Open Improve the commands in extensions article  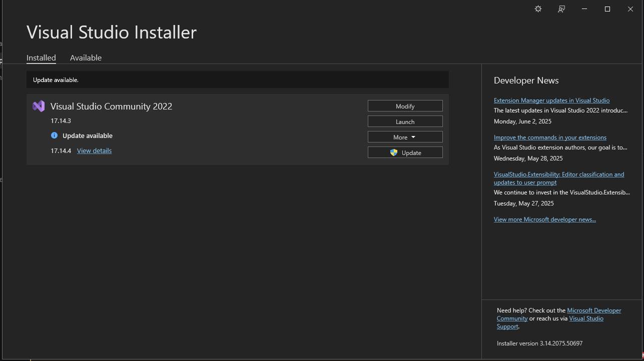point(550,137)
